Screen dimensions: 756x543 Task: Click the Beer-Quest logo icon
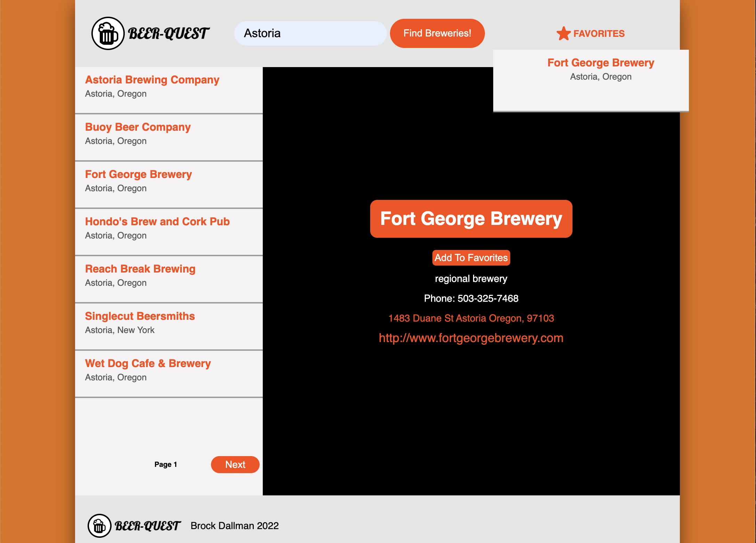(108, 33)
